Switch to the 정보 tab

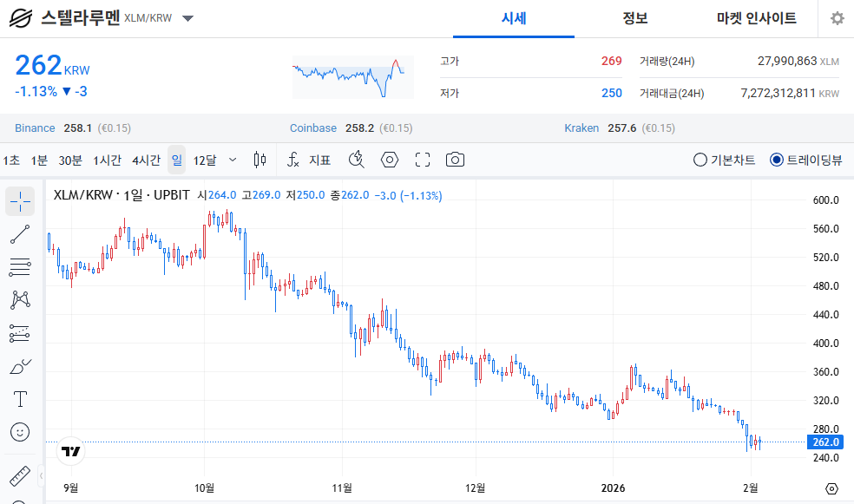634,18
